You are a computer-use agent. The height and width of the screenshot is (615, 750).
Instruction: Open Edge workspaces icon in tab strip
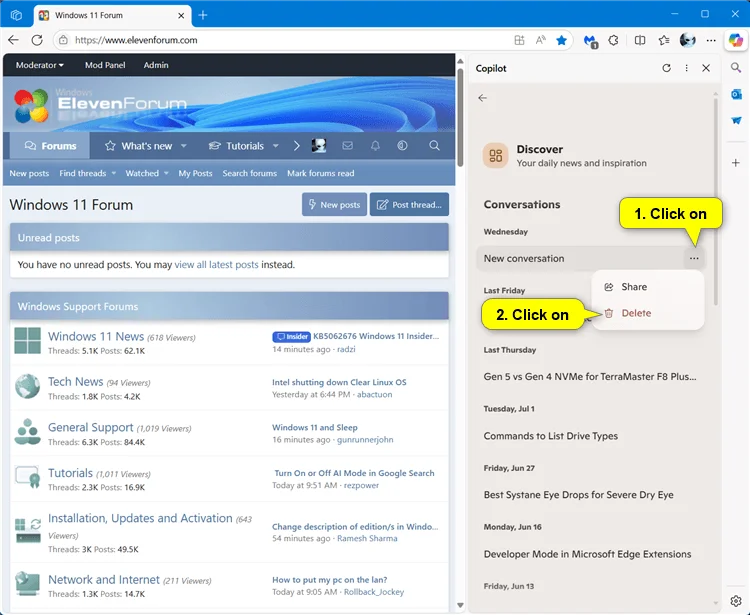click(x=16, y=15)
